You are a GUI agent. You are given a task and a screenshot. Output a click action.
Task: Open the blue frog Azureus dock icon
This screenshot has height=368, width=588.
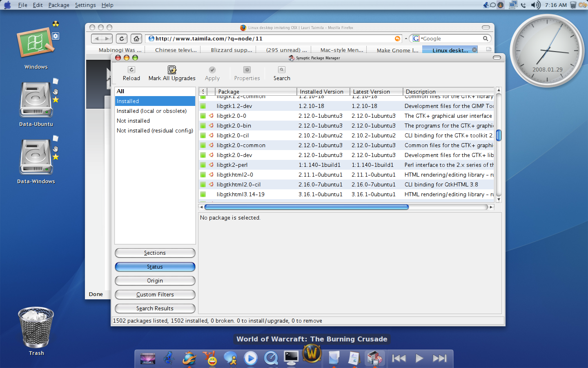coord(169,359)
